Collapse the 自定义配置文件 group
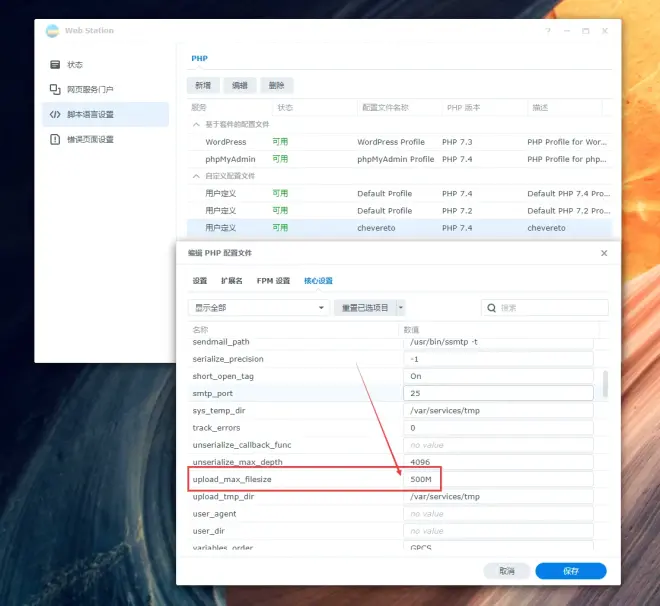 point(196,176)
